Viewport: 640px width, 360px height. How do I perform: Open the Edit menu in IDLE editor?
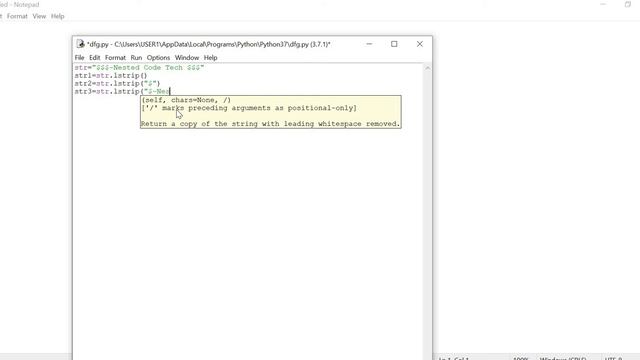95,58
